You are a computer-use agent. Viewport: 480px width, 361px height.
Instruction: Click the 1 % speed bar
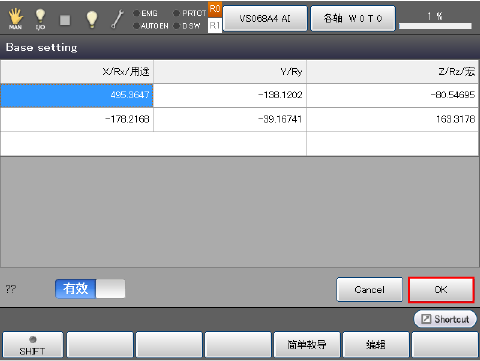(435, 21)
